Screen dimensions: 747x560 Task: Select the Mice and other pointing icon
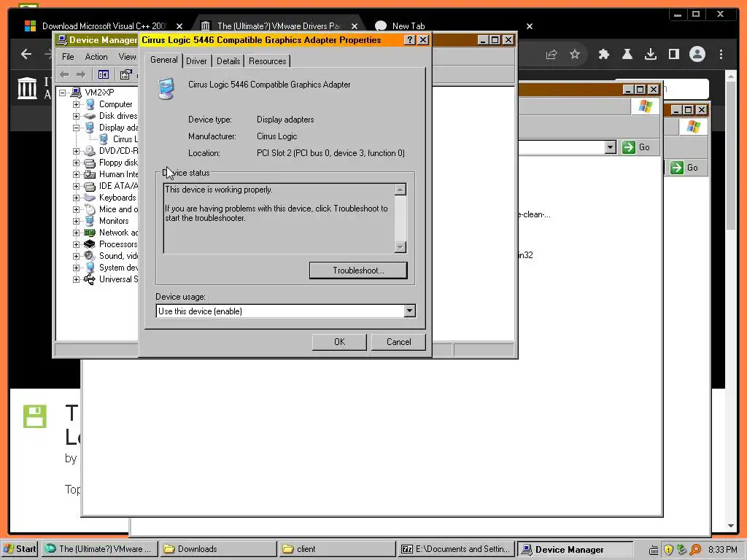90,209
